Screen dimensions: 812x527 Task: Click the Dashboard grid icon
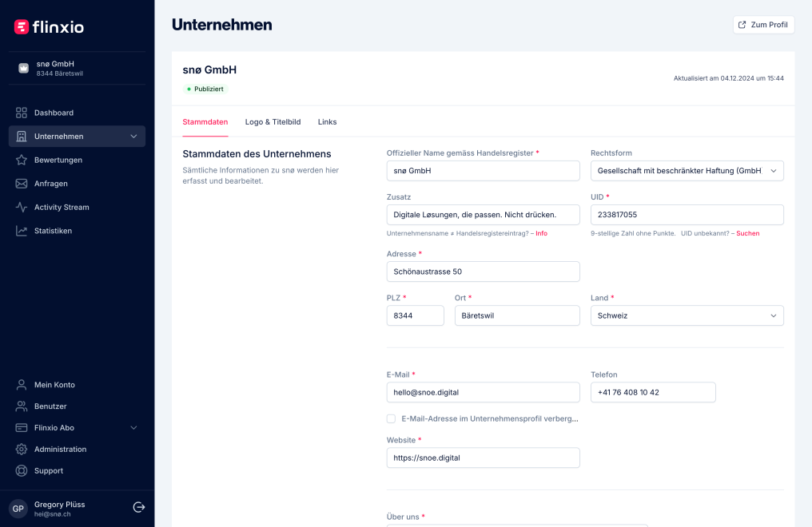pyautogui.click(x=22, y=113)
